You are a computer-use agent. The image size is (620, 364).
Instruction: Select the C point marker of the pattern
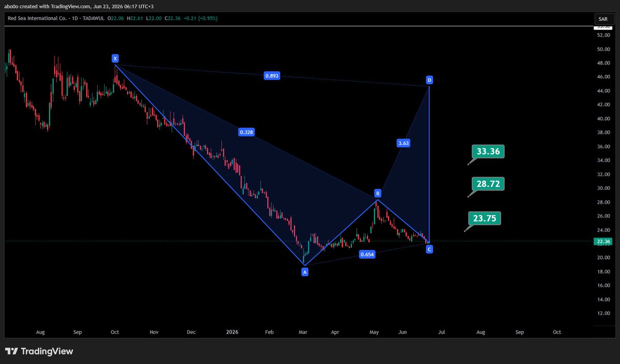click(429, 249)
